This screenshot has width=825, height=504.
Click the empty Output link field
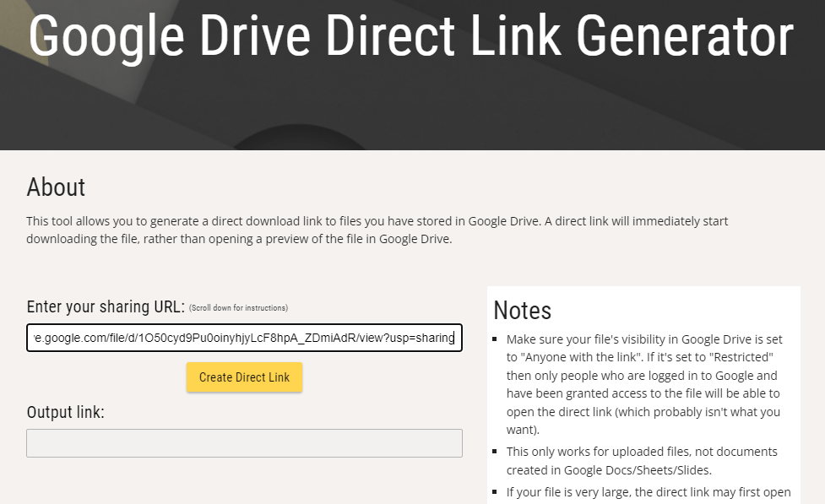pos(244,443)
